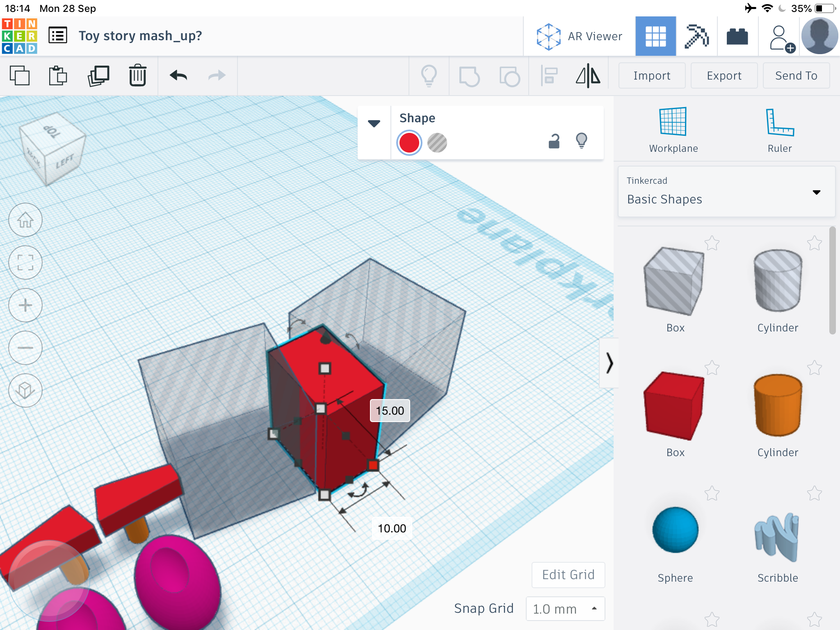840x630 pixels.
Task: Toggle orthographic perspective view cube icon
Action: coord(25,390)
